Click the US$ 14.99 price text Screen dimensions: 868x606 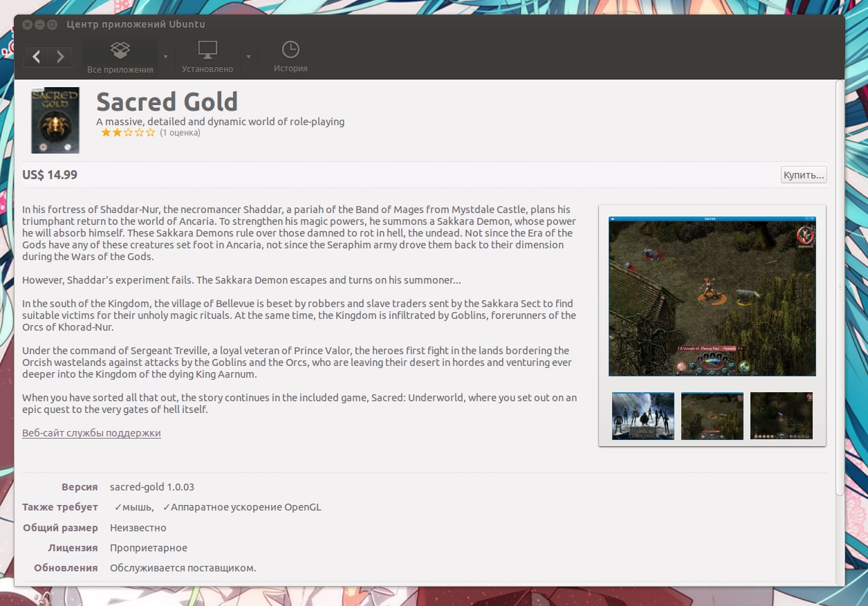50,175
